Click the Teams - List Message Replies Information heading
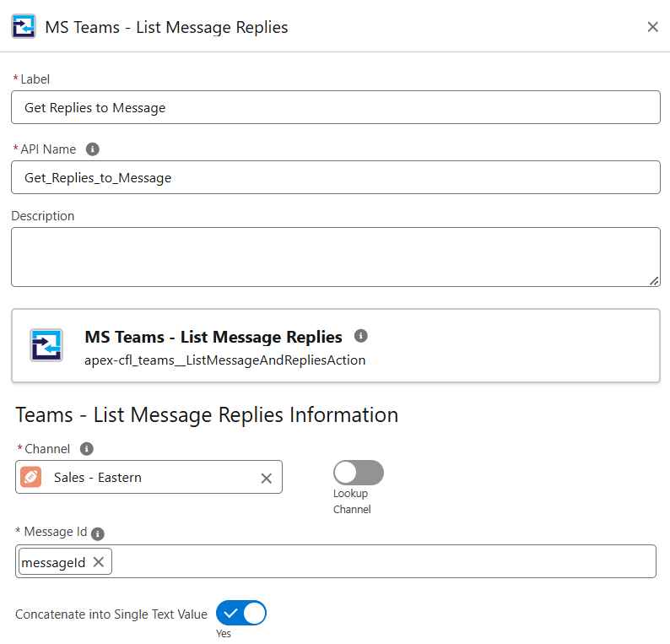 pos(207,415)
